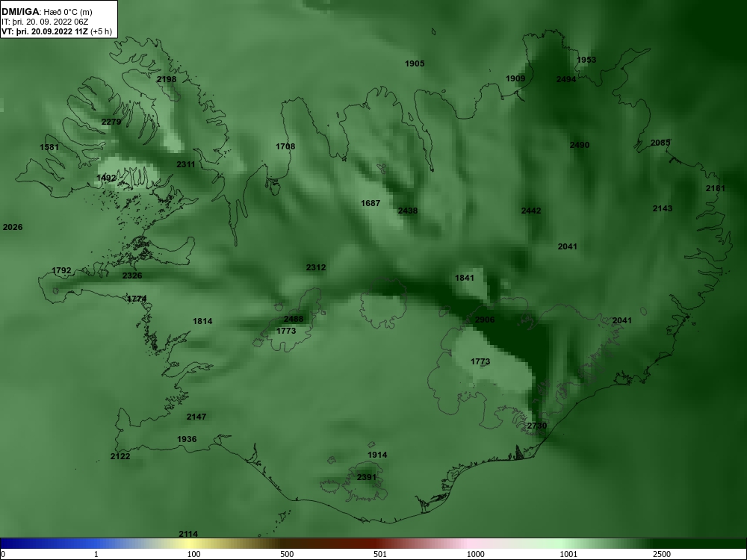Select the 500 color scale label
Image resolution: width=747 pixels, height=560 pixels.
287,554
